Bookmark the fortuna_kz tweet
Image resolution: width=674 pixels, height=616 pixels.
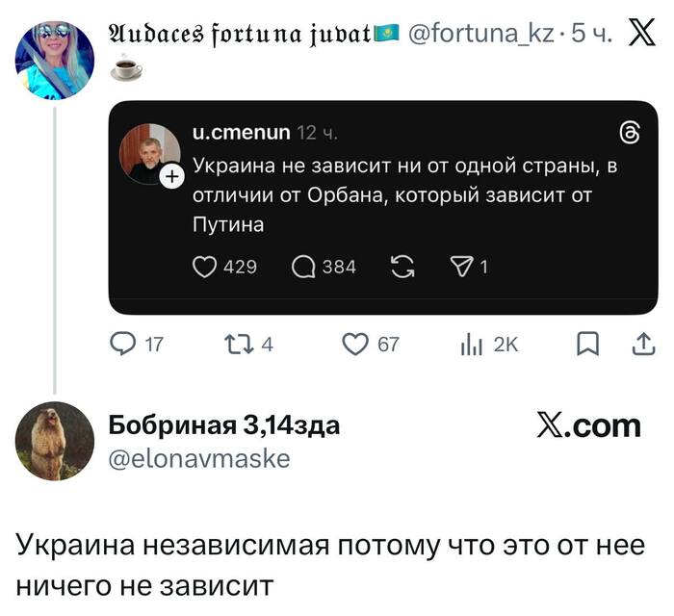click(587, 345)
